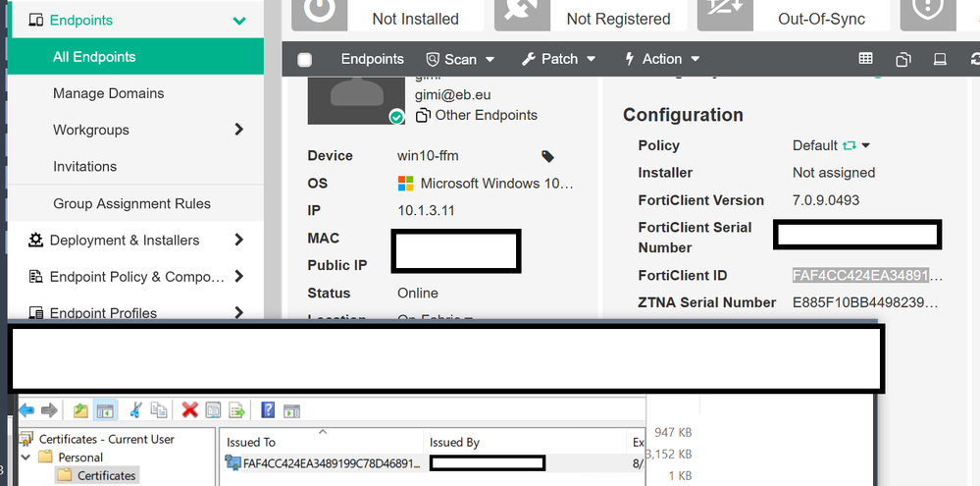The width and height of the screenshot is (980, 486).
Task: Open Invitations in sidebar
Action: [x=85, y=166]
